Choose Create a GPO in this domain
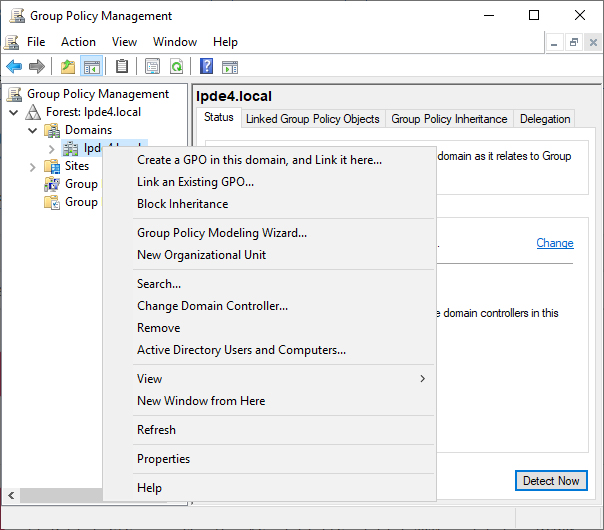 pos(269,160)
